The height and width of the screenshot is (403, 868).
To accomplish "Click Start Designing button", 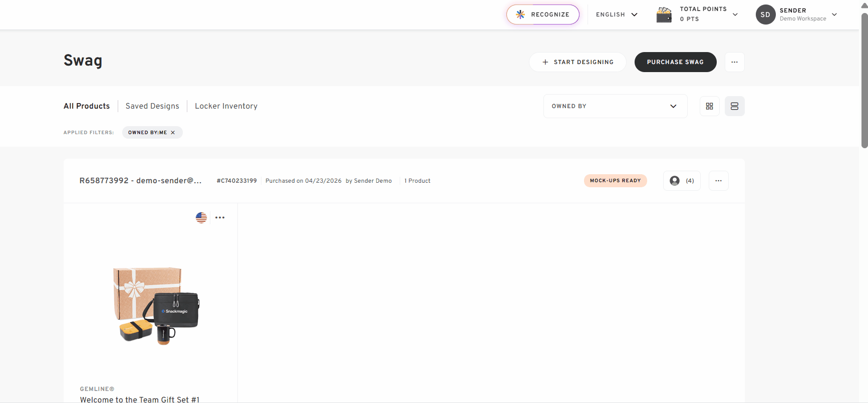I will point(577,62).
